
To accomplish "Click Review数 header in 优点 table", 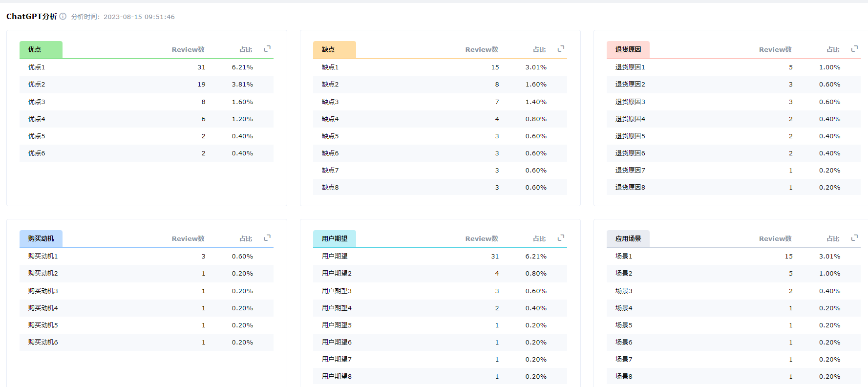I will (188, 50).
